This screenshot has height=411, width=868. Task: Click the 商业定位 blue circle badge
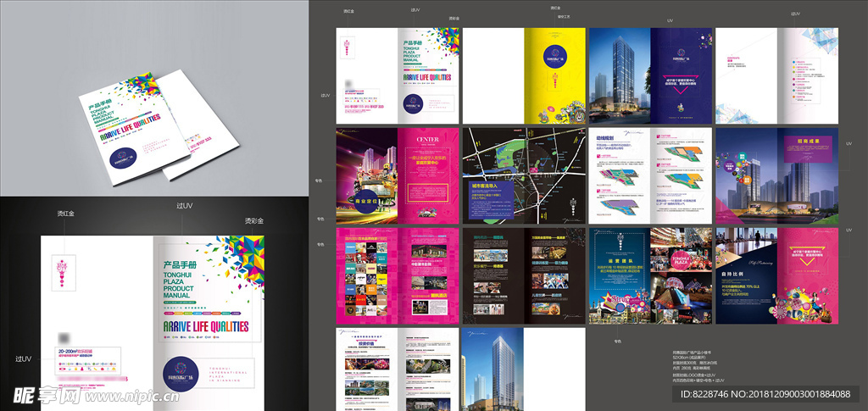tap(368, 202)
